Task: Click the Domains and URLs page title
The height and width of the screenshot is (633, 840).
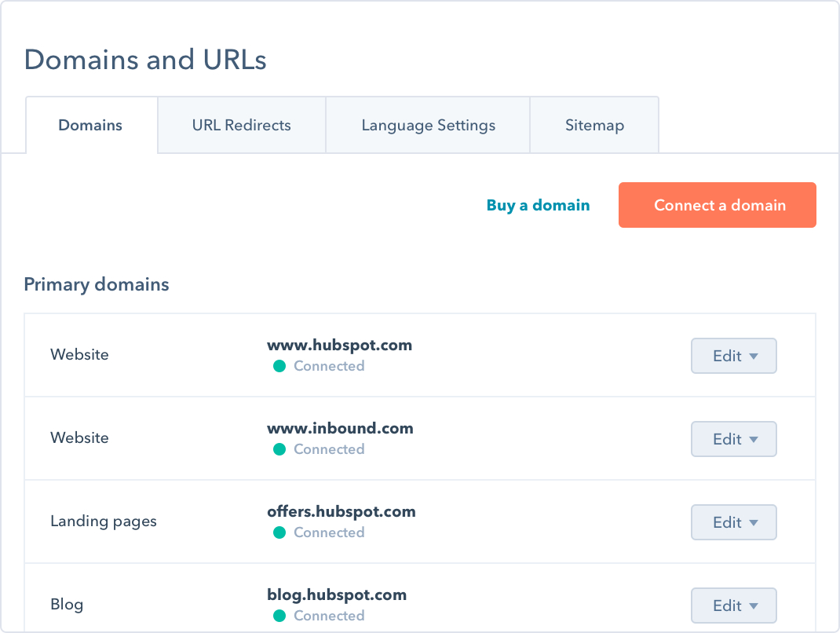Action: tap(145, 60)
